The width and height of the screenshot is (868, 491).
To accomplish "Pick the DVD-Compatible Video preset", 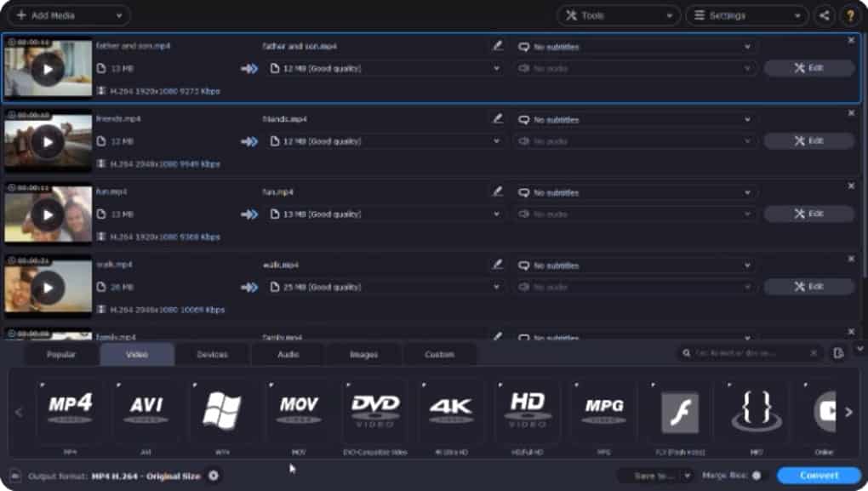I will coord(375,408).
